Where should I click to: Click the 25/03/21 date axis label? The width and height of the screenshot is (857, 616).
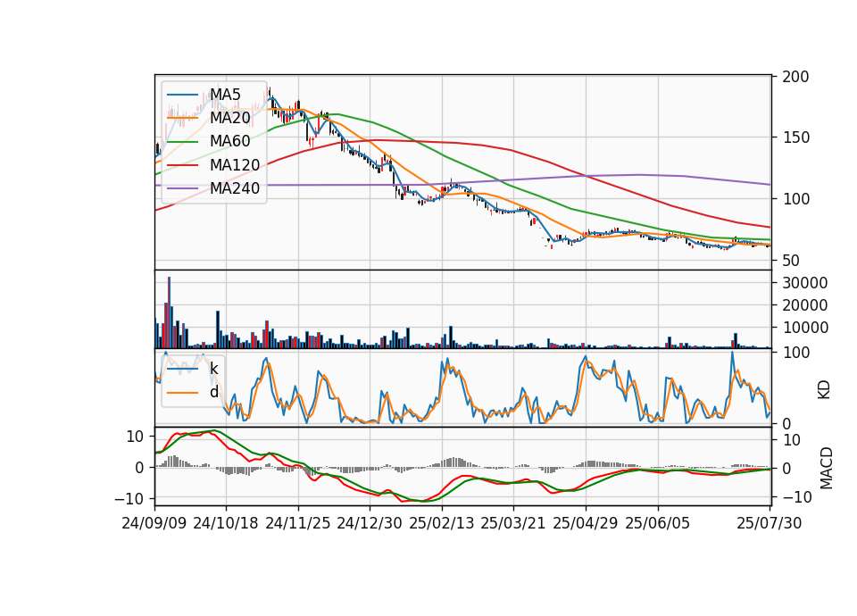(x=513, y=523)
